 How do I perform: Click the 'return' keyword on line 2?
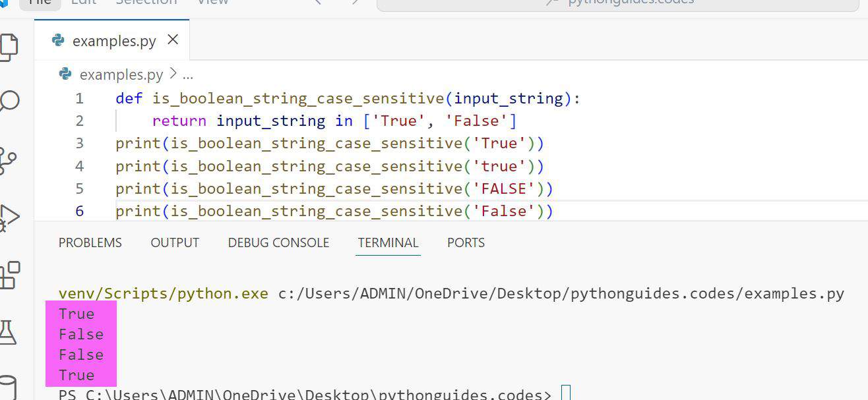[179, 121]
